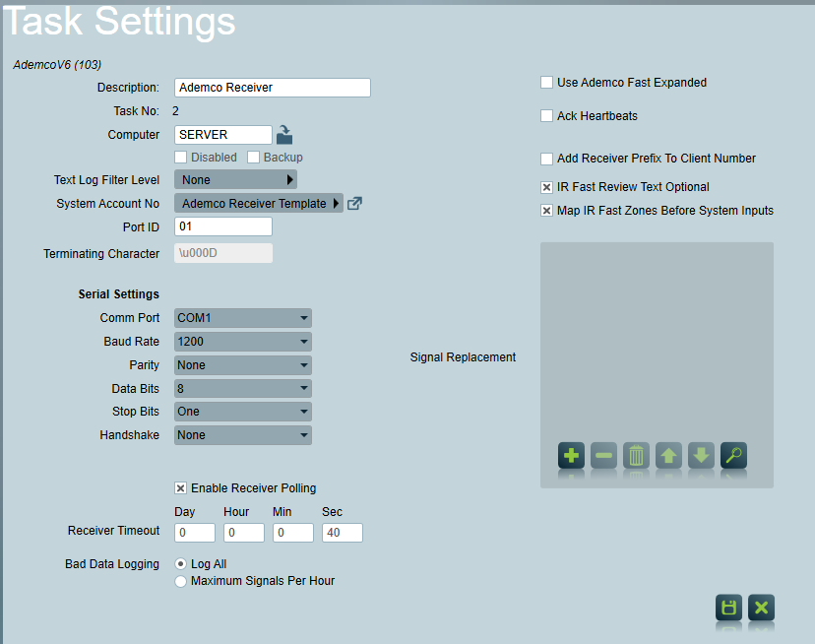
Task: Disable the Enable Receiver Polling checkbox
Action: [180, 488]
